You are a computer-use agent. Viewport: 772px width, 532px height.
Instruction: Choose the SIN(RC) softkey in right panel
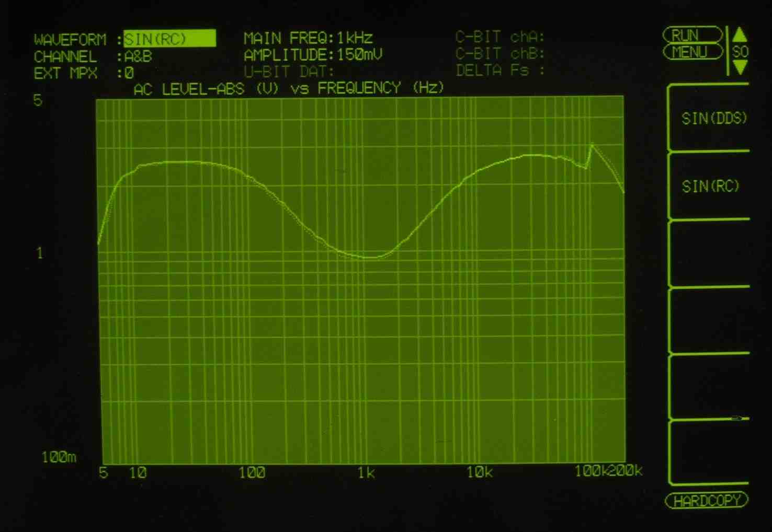click(x=710, y=186)
